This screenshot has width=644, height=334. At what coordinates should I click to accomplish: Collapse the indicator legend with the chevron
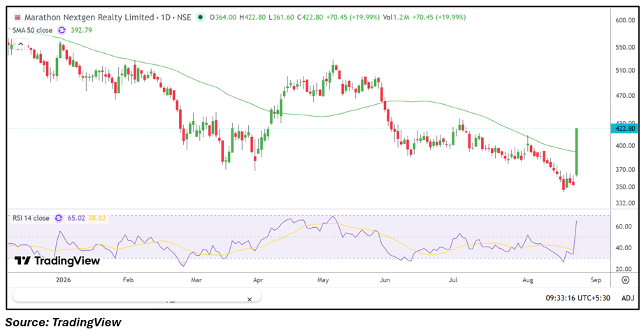click(20, 44)
